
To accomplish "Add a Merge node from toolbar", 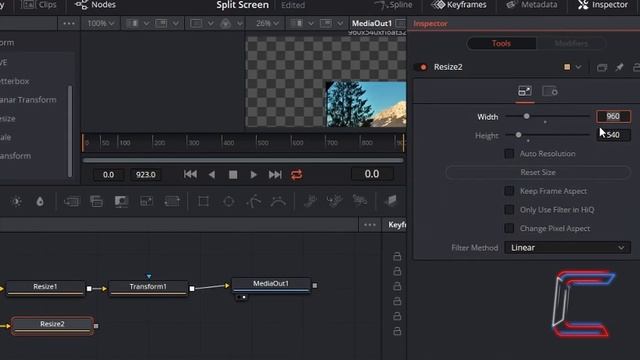I will 71,201.
